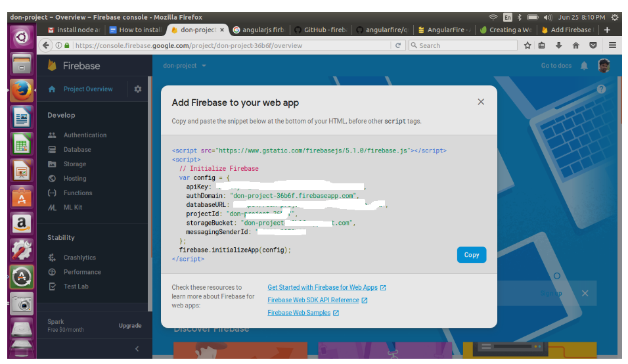Open Project Overview home icon
The width and height of the screenshot is (628, 364).
tap(52, 89)
